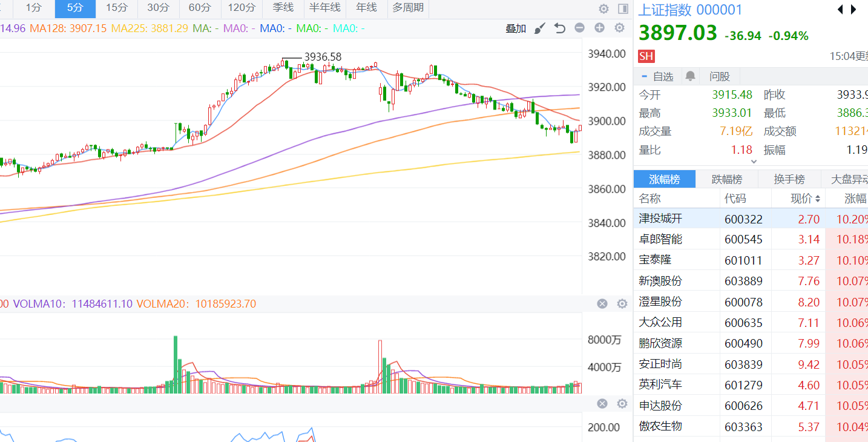Remove index from 自选 watchlist

pos(657,76)
